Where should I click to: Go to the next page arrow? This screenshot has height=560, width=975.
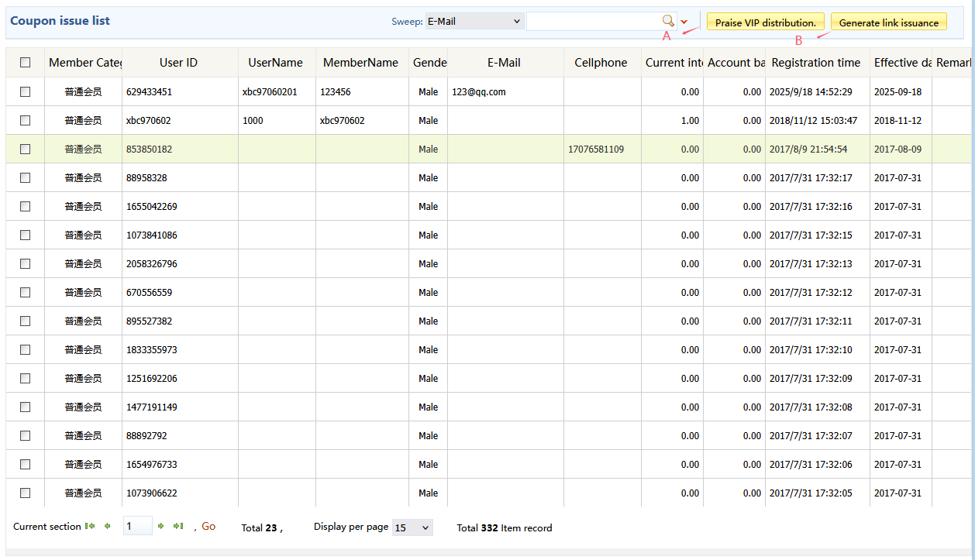[161, 527]
